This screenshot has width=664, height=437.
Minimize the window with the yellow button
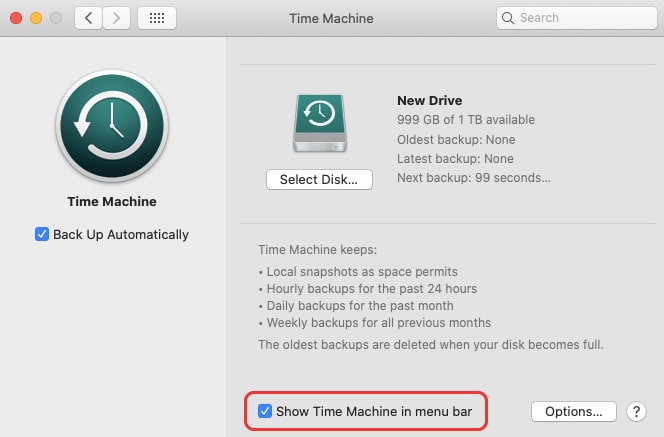(36, 18)
